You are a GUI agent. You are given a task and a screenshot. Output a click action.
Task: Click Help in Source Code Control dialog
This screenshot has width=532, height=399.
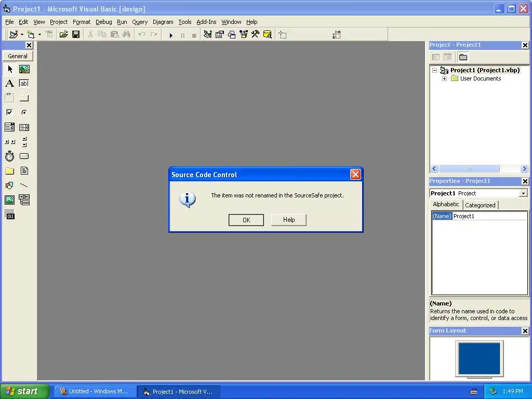point(289,220)
